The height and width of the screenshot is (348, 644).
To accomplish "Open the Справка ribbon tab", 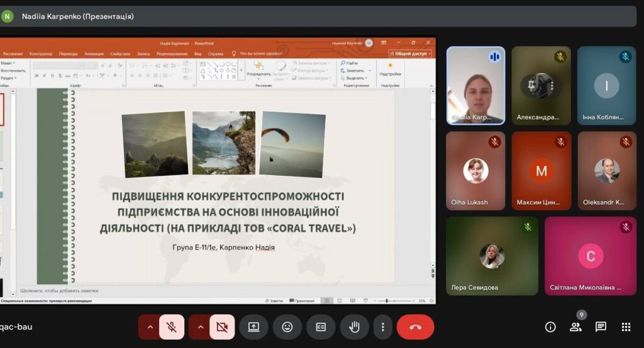I will [216, 54].
